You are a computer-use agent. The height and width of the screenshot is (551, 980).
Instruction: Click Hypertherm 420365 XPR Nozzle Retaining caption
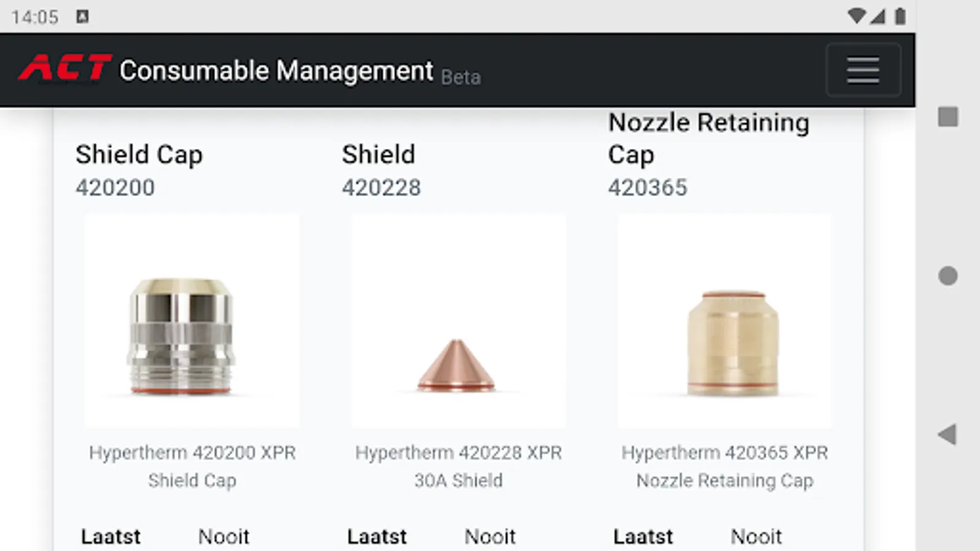click(725, 466)
